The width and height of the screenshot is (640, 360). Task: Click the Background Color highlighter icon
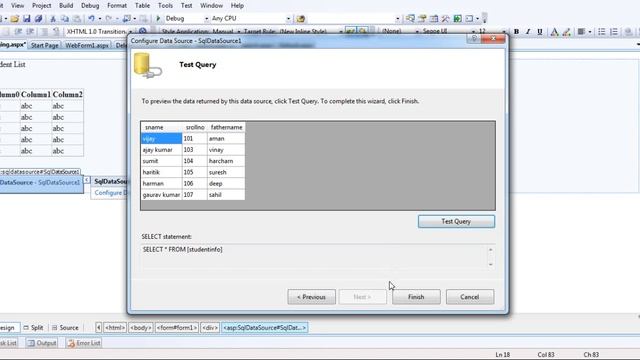[566, 32]
